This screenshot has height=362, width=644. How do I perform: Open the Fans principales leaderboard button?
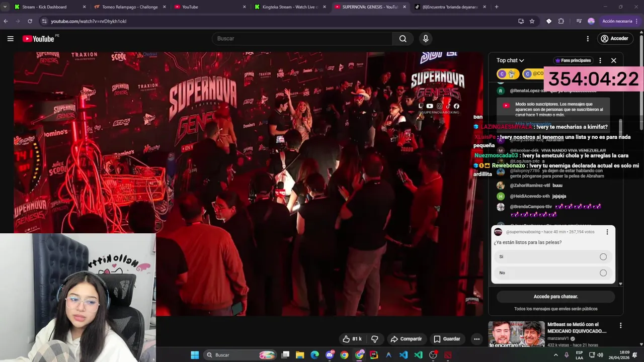click(573, 60)
